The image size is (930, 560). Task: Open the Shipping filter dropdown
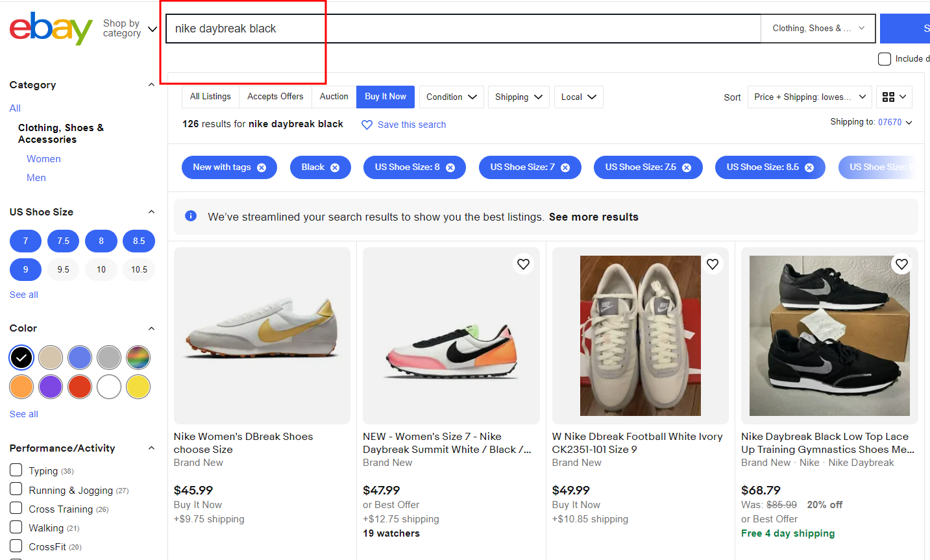[x=519, y=97]
